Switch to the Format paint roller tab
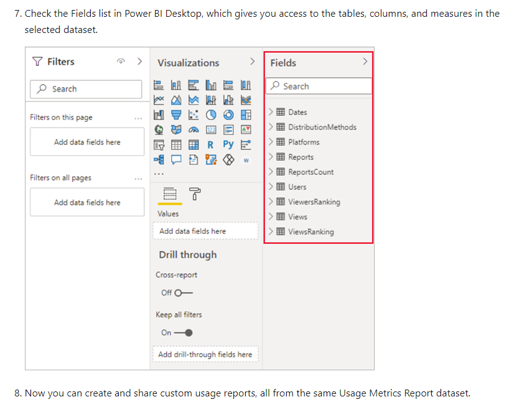The height and width of the screenshot is (407, 532). click(195, 194)
